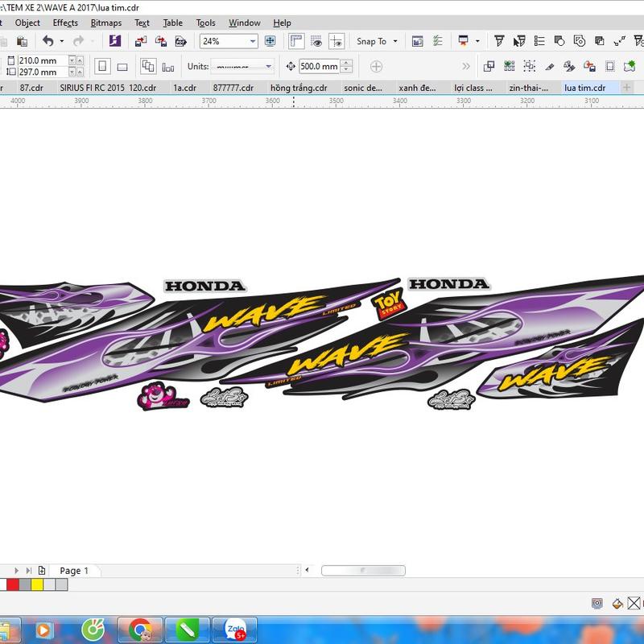Viewport: 644px width, 644px height.
Task: Go to next page arrow
Action: click(16, 571)
